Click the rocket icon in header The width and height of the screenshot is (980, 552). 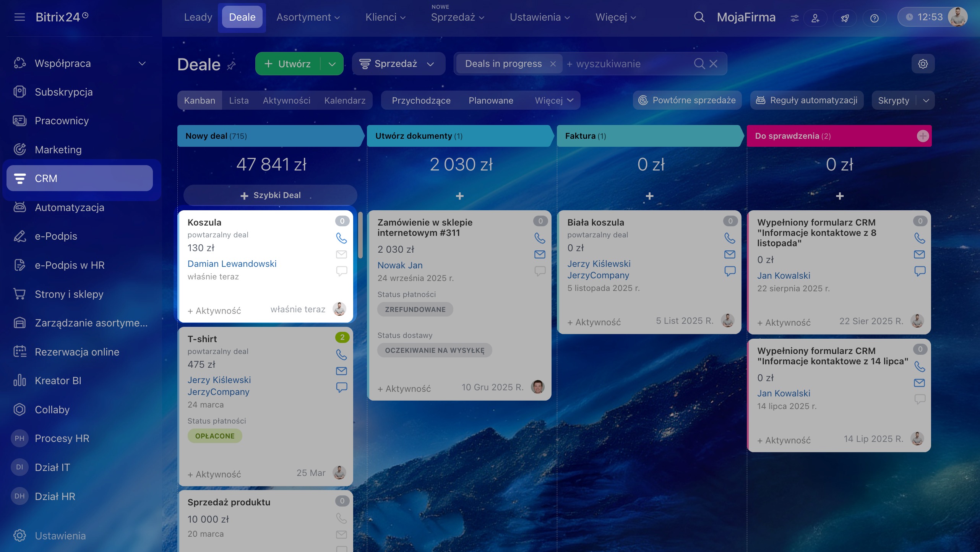click(845, 18)
